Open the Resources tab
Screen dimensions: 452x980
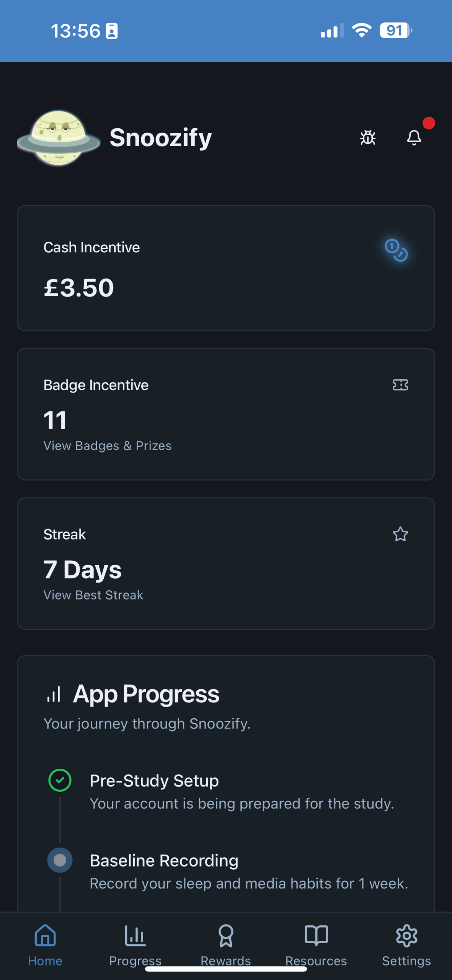coord(316,944)
